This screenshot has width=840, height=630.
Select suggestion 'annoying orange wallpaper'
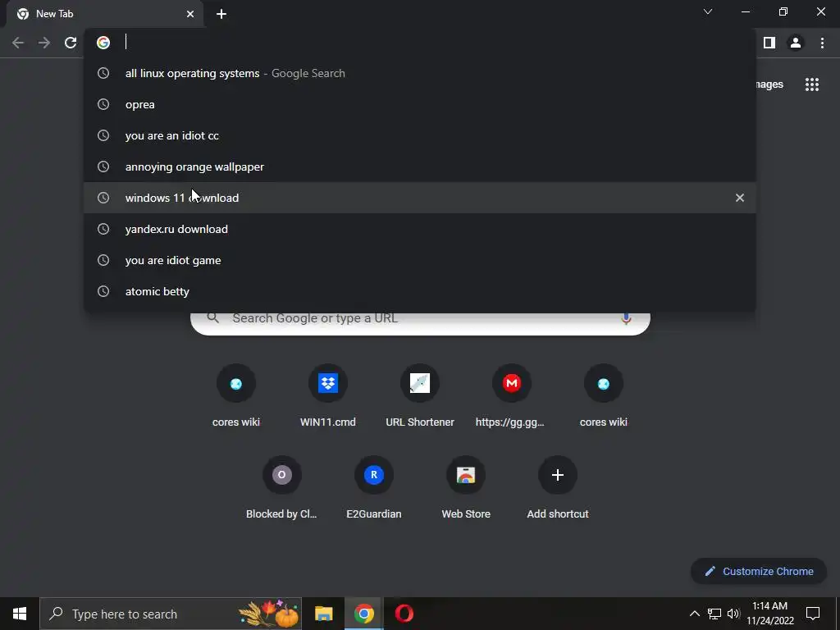tap(420, 167)
